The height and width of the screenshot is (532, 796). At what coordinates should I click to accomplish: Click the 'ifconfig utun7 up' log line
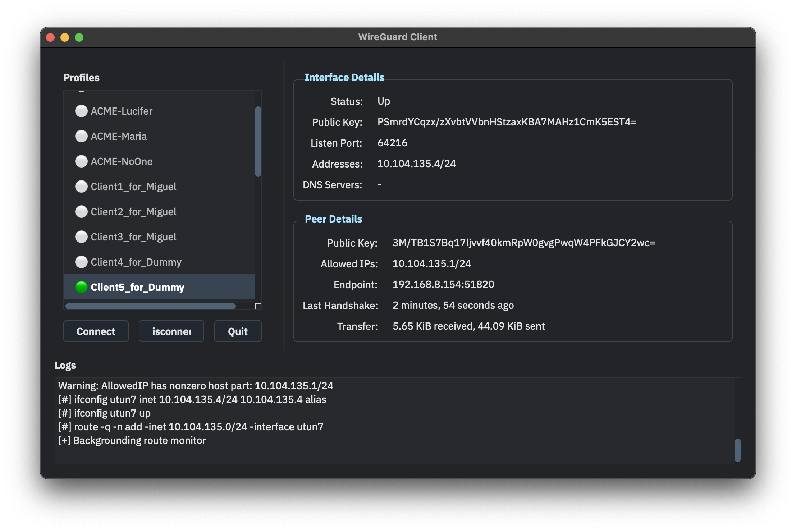pyautogui.click(x=104, y=413)
